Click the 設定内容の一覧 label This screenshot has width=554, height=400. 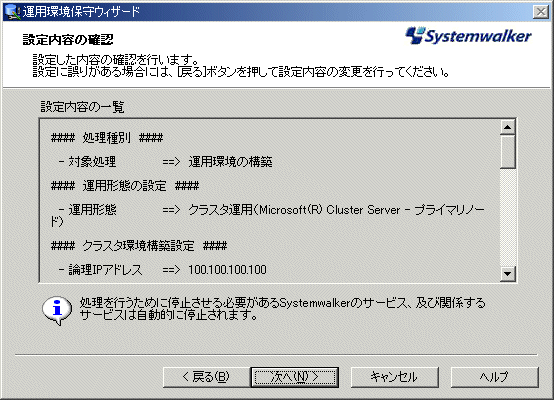tap(82, 106)
